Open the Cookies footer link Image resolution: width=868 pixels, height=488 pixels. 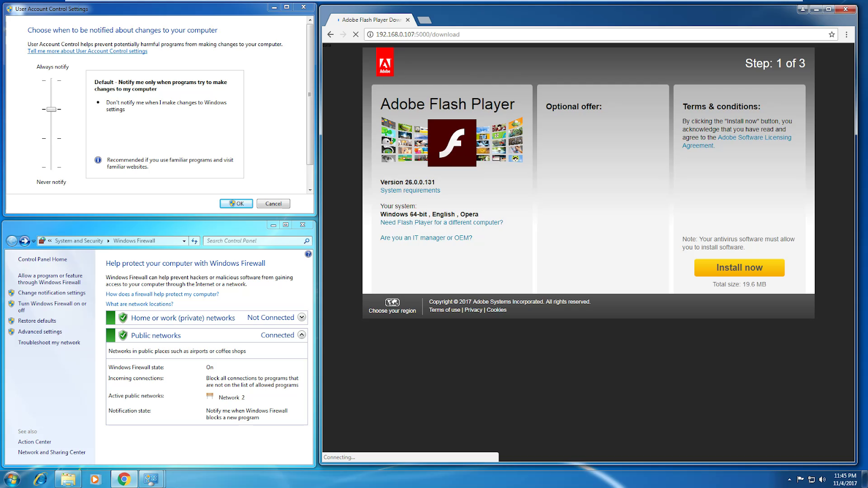(496, 310)
